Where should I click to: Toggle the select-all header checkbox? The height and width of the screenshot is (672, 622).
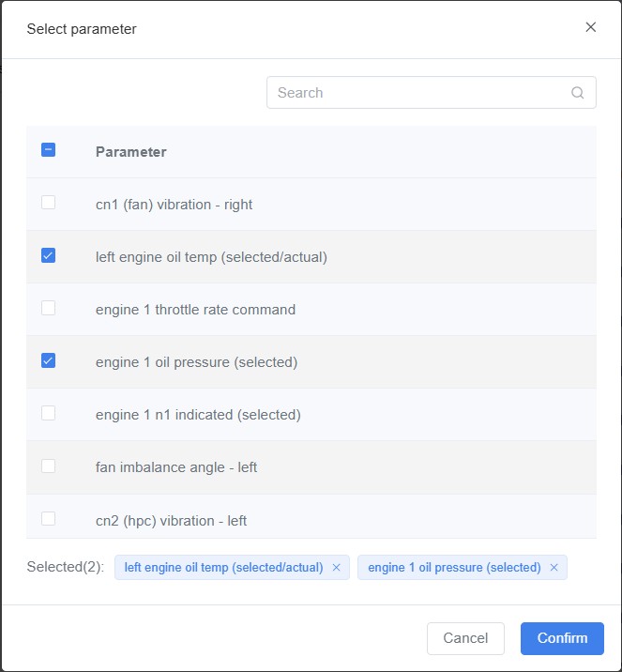pyautogui.click(x=49, y=150)
